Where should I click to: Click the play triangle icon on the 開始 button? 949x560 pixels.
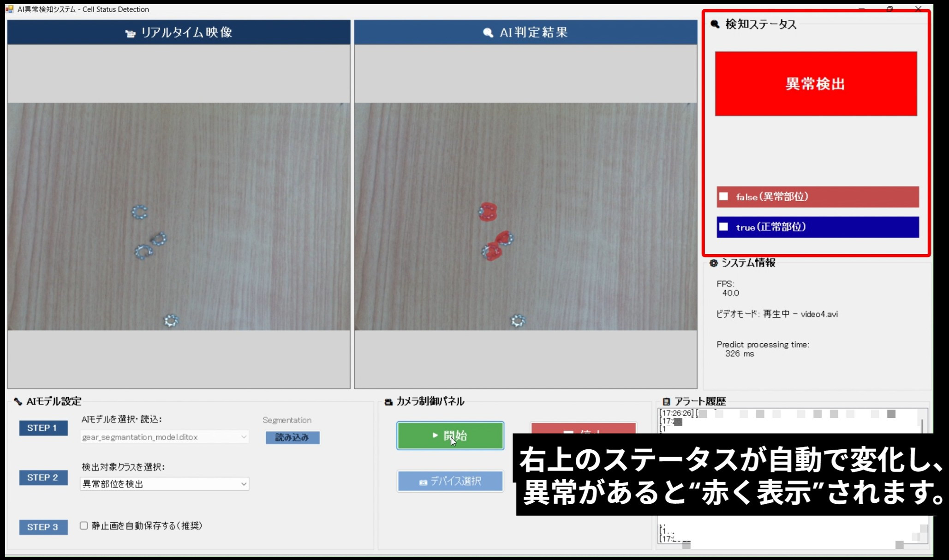434,435
